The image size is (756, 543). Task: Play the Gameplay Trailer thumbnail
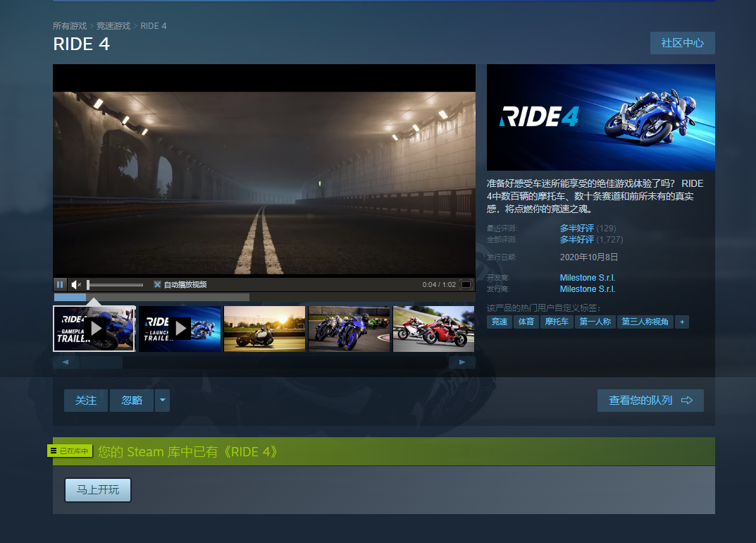click(x=94, y=328)
